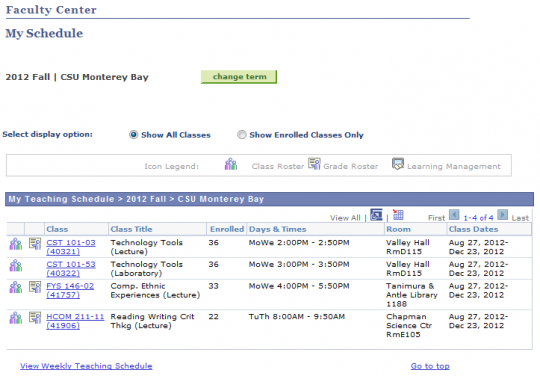The image size is (540, 376).
Task: Click the change term button
Action: coord(239,77)
